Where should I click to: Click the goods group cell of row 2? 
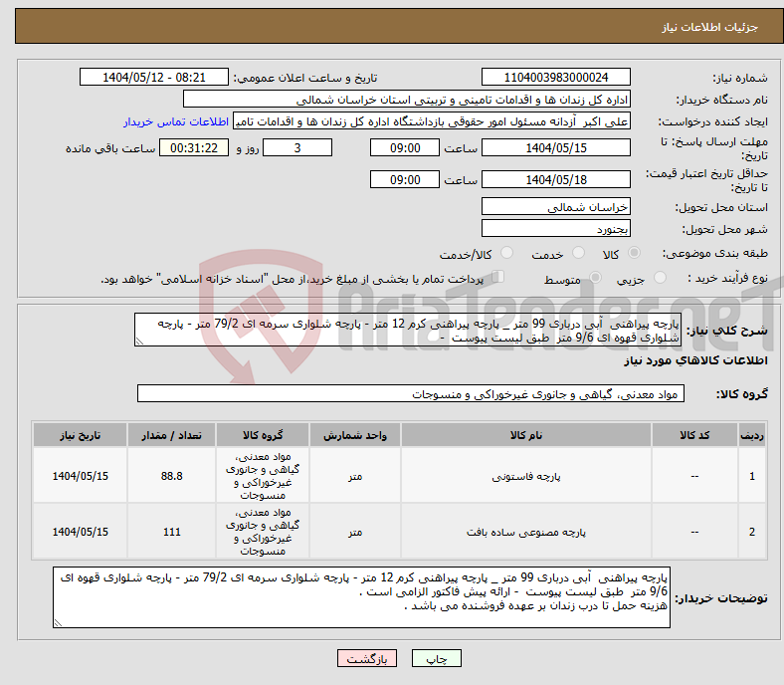click(x=263, y=532)
